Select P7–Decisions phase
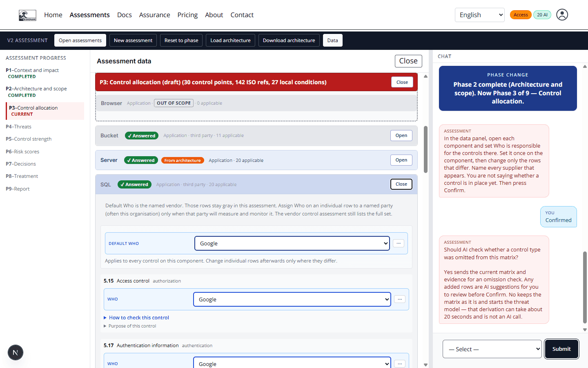Screen dimensions: 588x368 pyautogui.click(x=21, y=164)
